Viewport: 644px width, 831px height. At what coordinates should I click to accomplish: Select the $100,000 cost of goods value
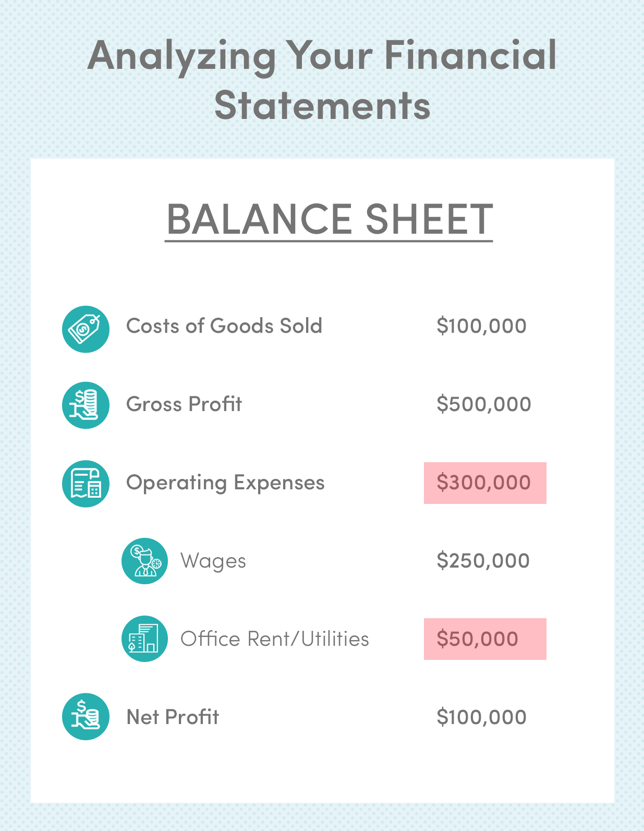481,326
